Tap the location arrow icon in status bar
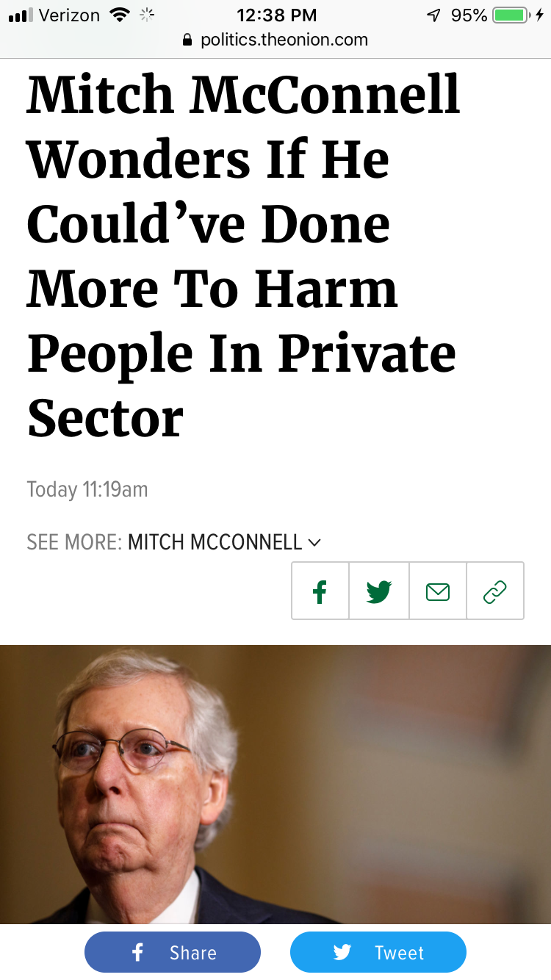551x980 pixels. coord(433,15)
